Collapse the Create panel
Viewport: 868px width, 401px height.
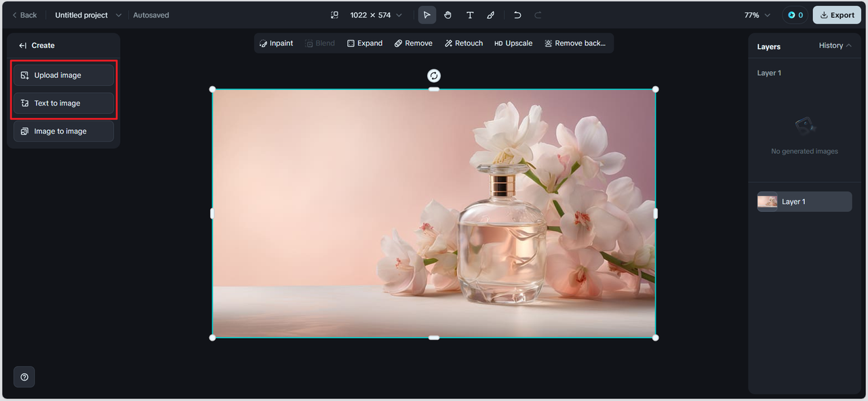pyautogui.click(x=23, y=45)
